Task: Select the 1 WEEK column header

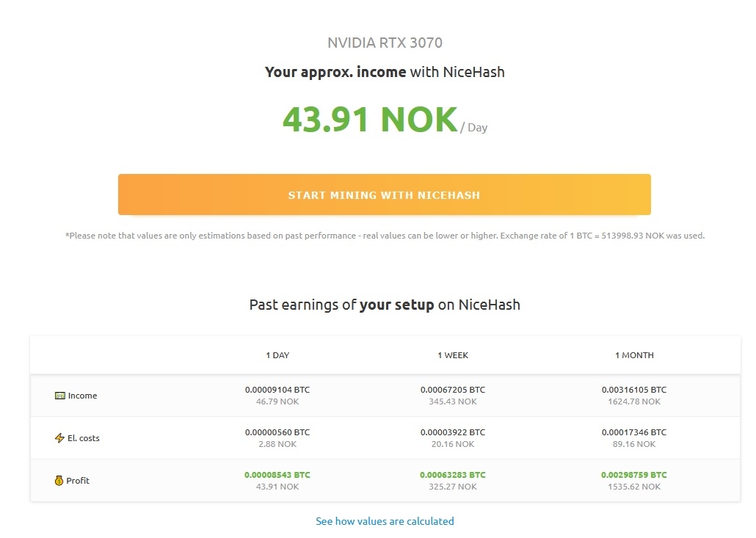Action: [453, 355]
